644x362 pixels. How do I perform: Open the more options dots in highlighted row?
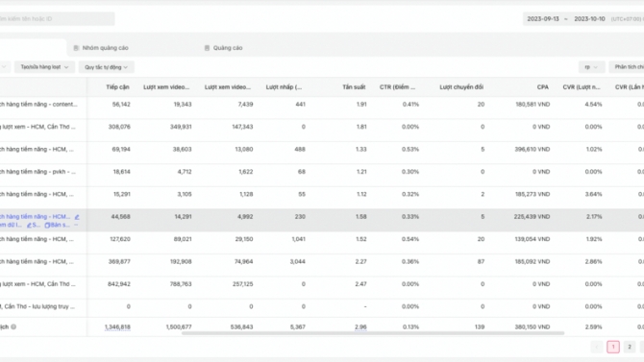(76, 225)
